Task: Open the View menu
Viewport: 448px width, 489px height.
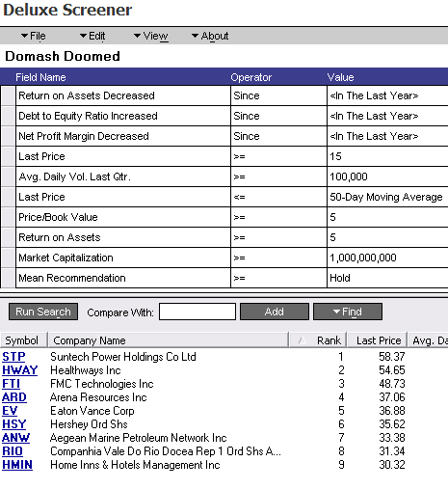Action: click(151, 36)
